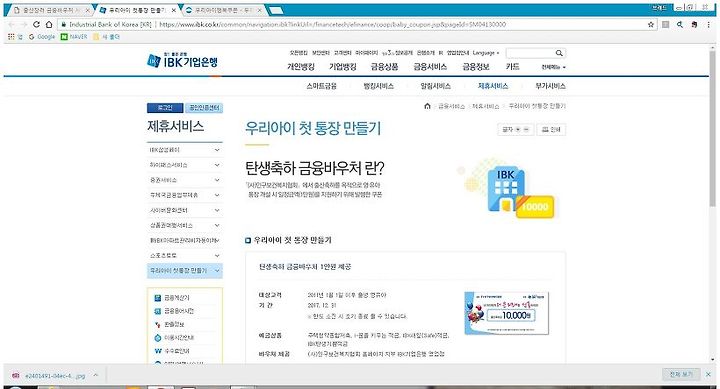720x389 pixels.
Task: Open the download item's arrow menu
Action: pyautogui.click(x=96, y=375)
